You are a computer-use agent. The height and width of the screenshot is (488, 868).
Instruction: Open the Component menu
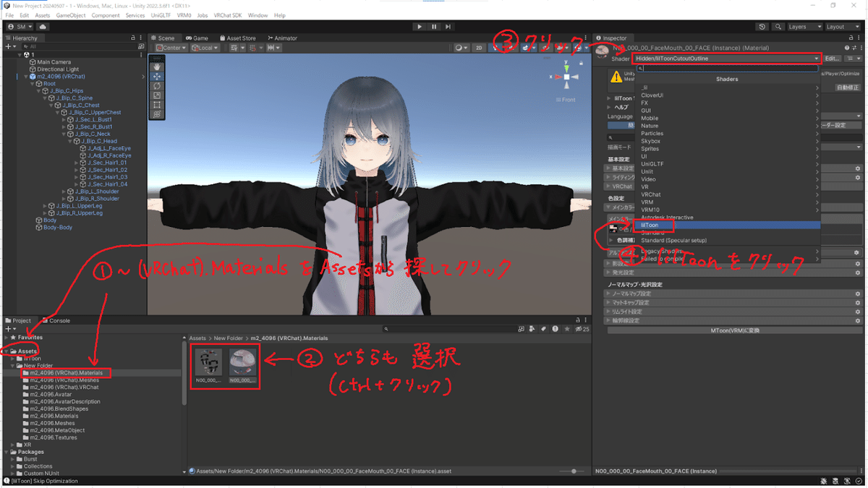tap(106, 15)
